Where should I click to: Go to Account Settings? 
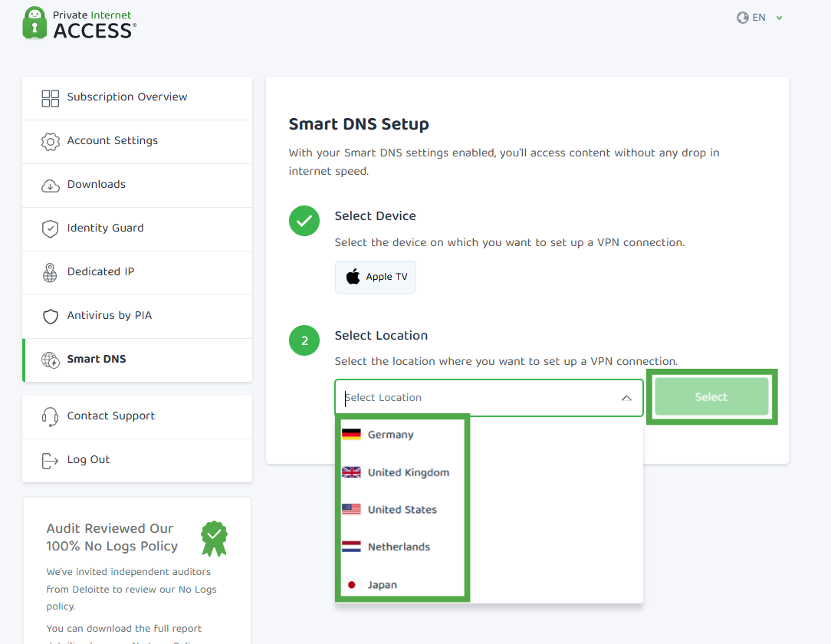tap(137, 142)
